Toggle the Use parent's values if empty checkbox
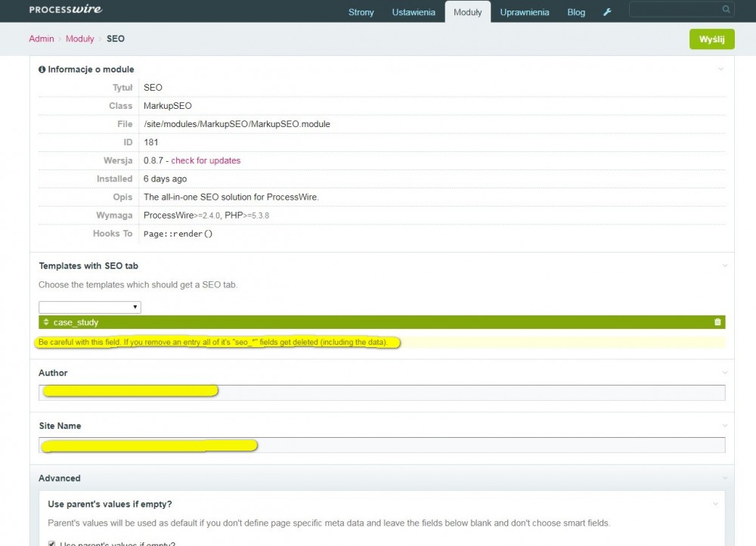756x546 pixels. (x=51, y=543)
